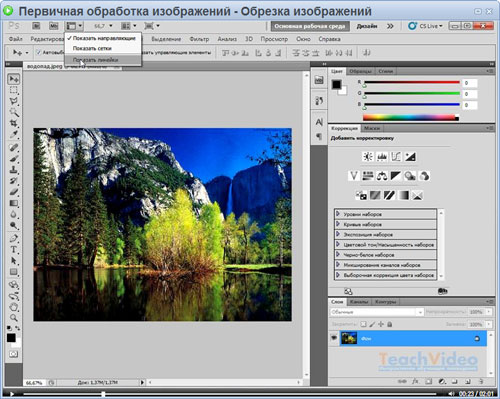Select the Type tool
The width and height of the screenshot is (500, 399).
pyautogui.click(x=14, y=249)
